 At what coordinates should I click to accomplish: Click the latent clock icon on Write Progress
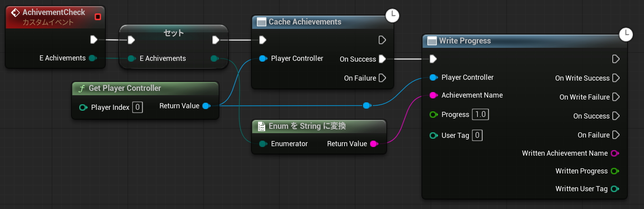coord(626,34)
